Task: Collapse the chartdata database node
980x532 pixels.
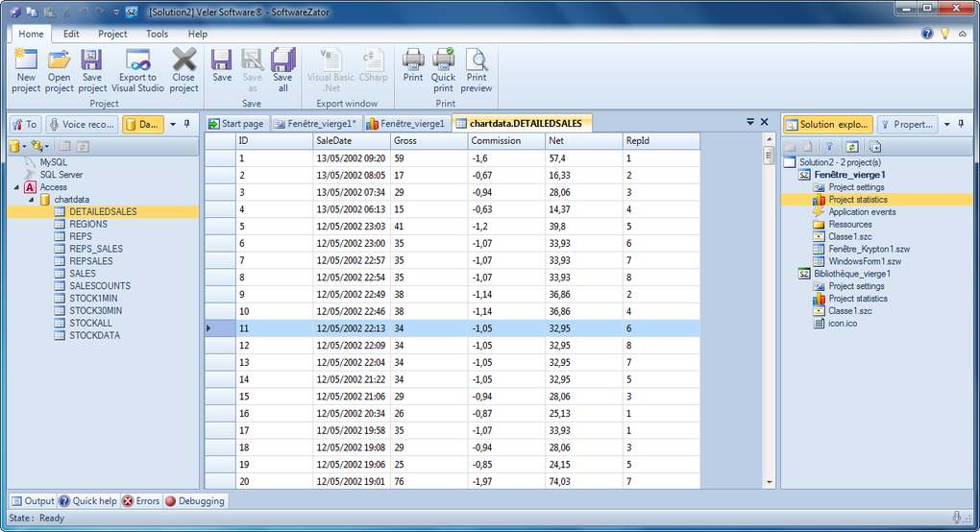Action: click(32, 200)
